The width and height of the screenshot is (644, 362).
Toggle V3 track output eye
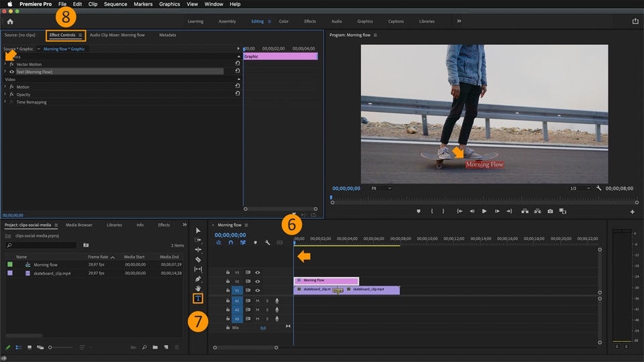[258, 273]
